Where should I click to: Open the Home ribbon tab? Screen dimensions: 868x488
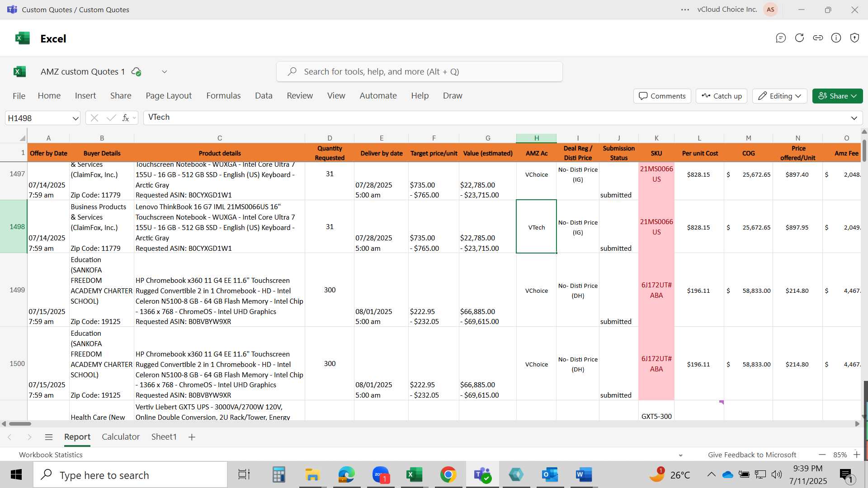click(x=49, y=96)
